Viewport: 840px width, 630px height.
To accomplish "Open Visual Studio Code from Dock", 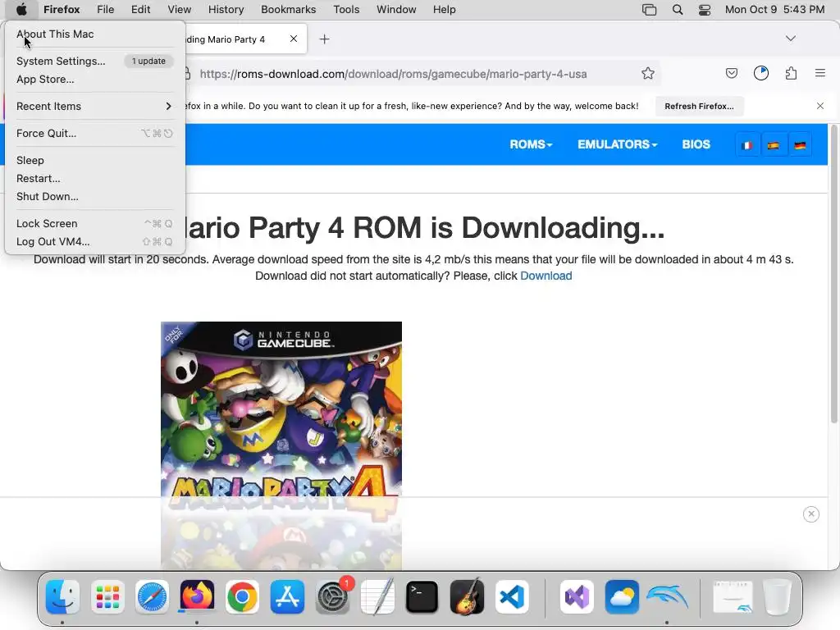I will coord(512,596).
